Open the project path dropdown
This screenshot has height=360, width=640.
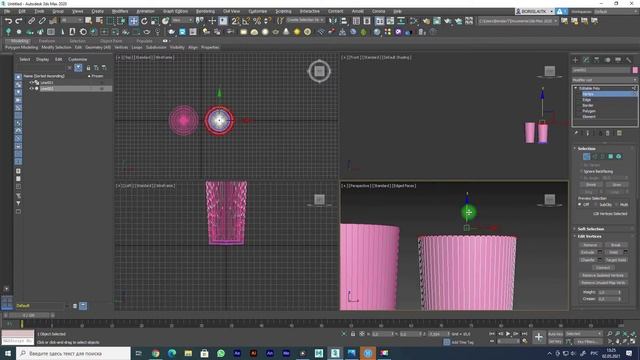point(518,20)
